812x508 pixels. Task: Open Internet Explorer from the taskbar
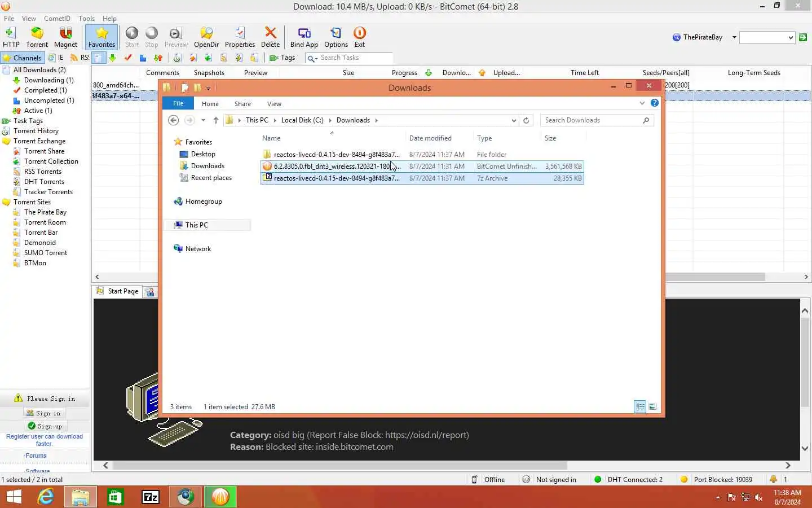click(x=46, y=497)
